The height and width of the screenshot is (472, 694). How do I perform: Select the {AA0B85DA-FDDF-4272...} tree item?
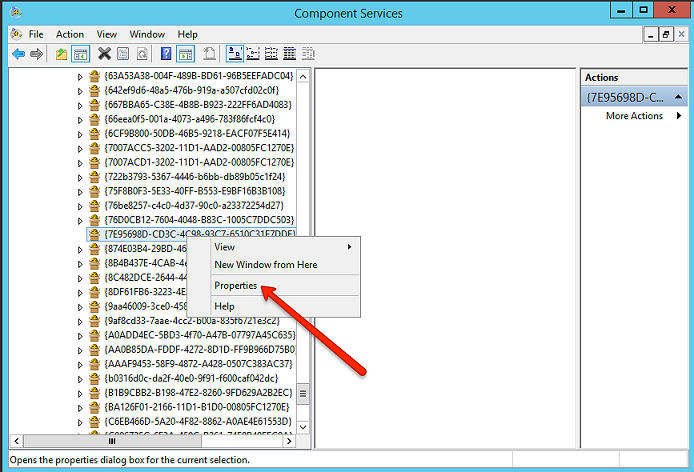(x=198, y=349)
